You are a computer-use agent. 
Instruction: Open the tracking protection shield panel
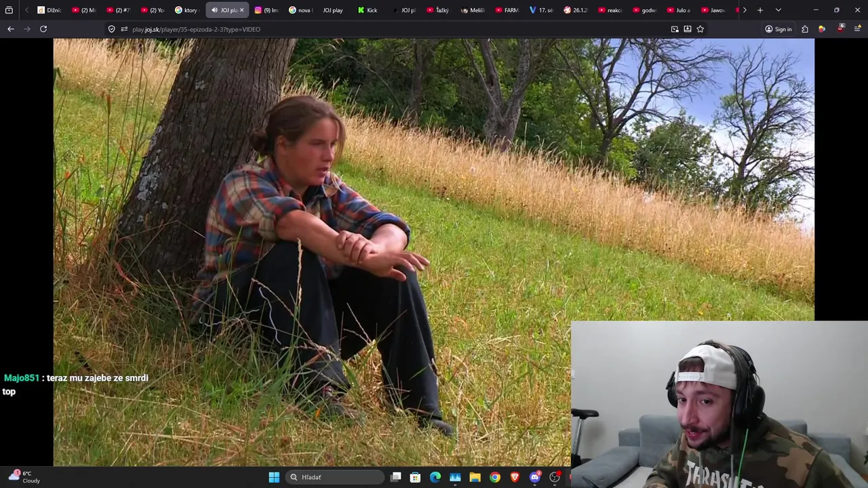[x=112, y=29]
